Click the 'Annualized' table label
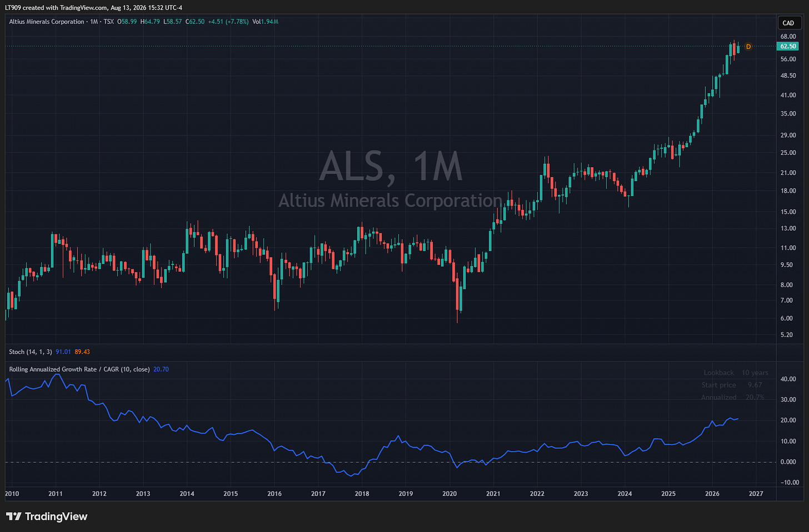The width and height of the screenshot is (809, 532). (x=718, y=397)
